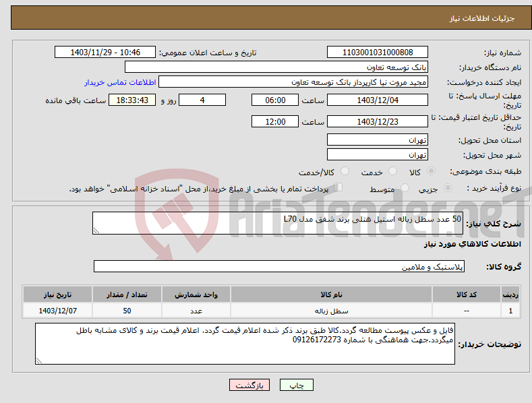Click the ردیف column header
Image resolution: width=532 pixels, height=403 pixels.
click(x=510, y=294)
